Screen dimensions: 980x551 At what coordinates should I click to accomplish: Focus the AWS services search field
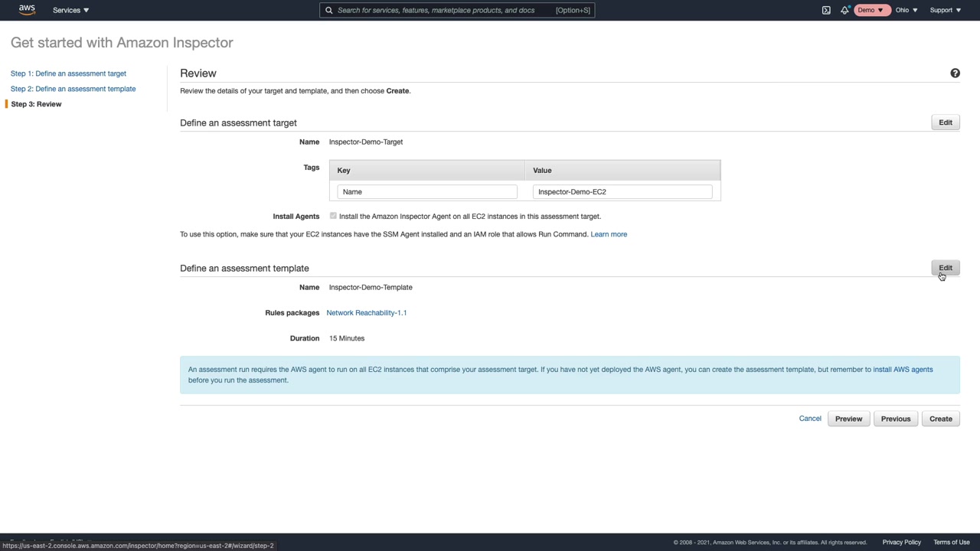click(457, 10)
